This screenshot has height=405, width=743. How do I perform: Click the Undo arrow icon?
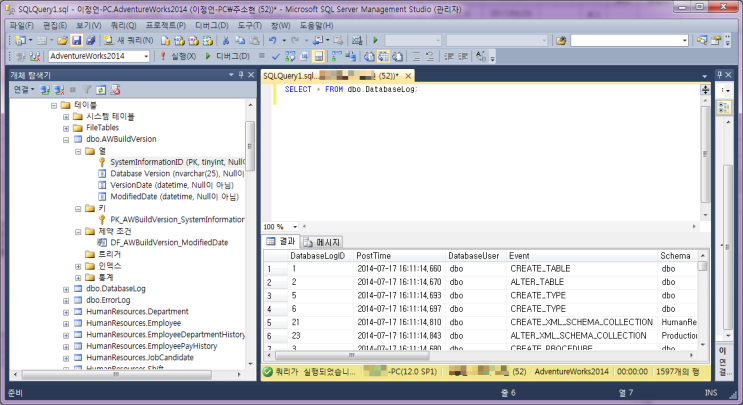(x=272, y=41)
